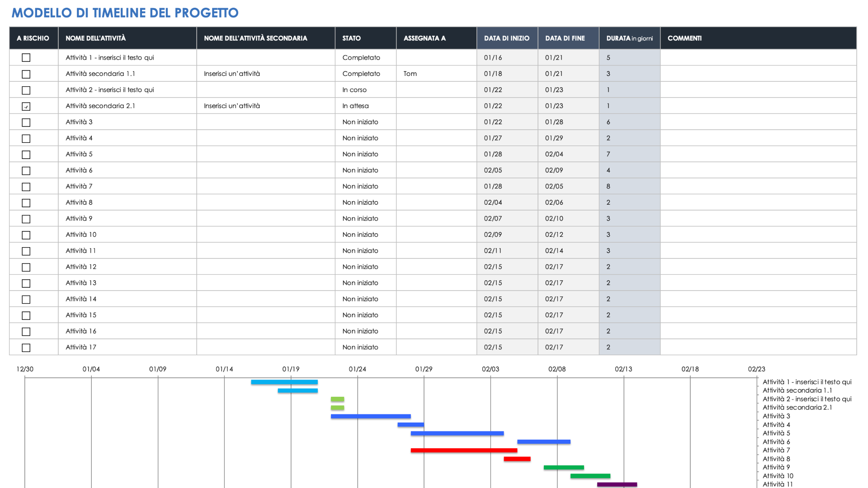Click the Completato status of Attività 1
The height and width of the screenshot is (488, 868).
(366, 57)
